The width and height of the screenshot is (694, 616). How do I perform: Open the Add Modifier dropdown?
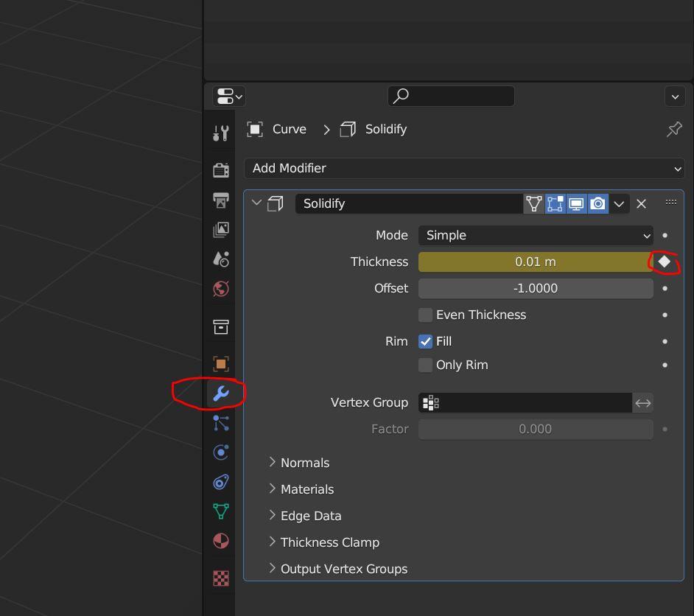pyautogui.click(x=464, y=168)
